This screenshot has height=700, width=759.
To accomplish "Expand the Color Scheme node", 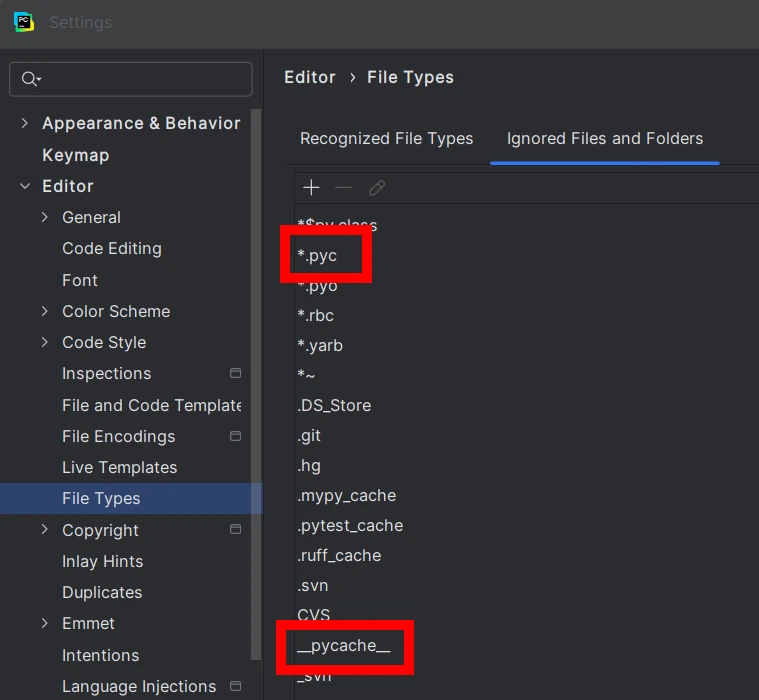I will [45, 311].
